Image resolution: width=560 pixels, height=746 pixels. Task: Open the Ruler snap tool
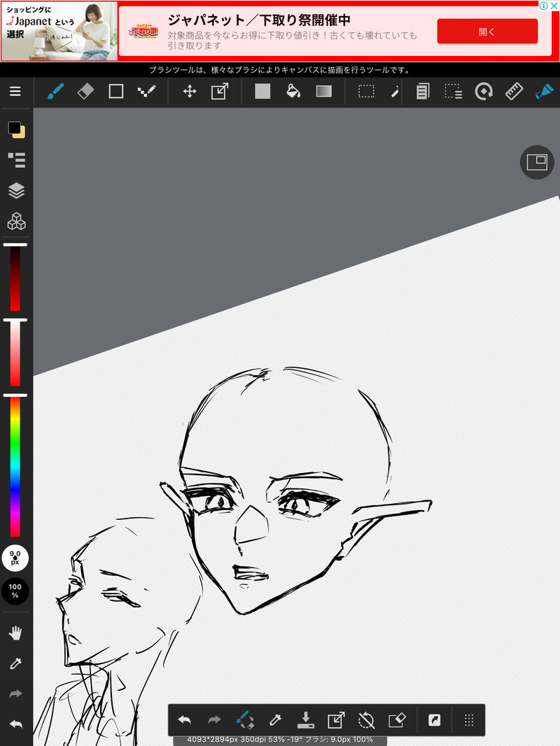tap(514, 92)
